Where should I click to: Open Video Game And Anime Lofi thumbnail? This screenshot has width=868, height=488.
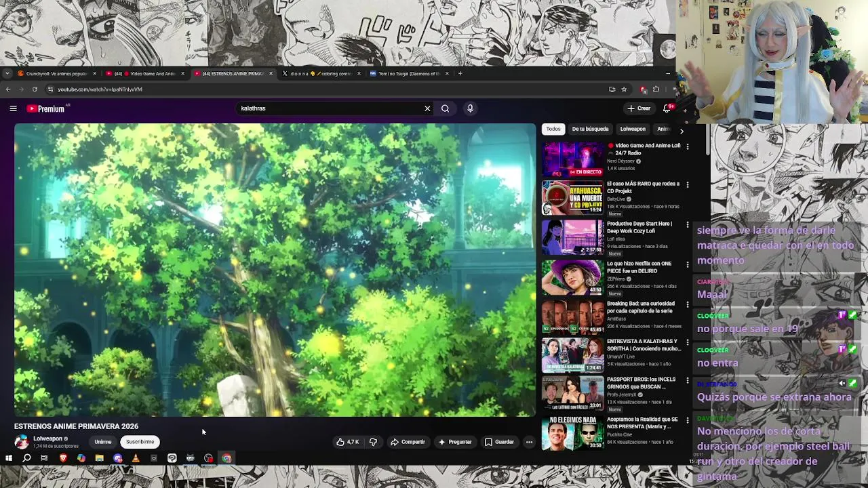coord(572,159)
